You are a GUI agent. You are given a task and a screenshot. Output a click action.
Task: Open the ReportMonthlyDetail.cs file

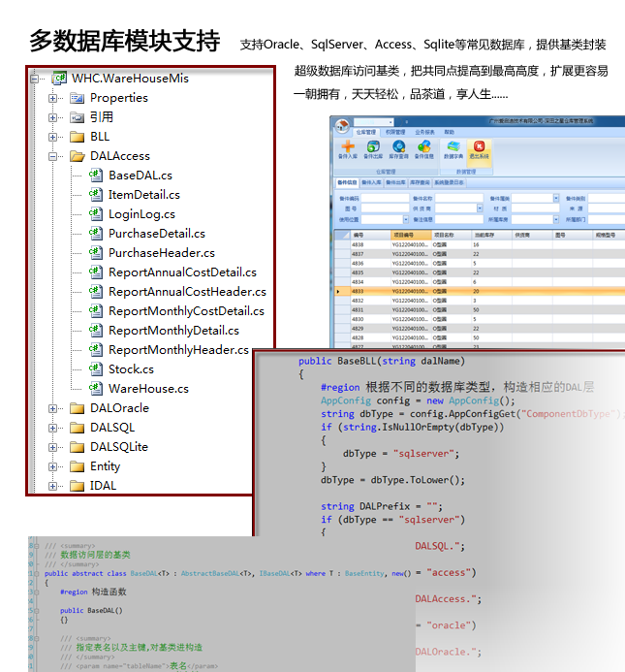173,331
